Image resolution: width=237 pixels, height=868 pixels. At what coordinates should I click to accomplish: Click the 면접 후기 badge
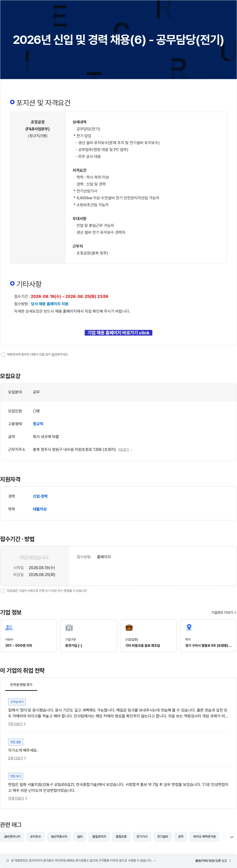[16, 776]
